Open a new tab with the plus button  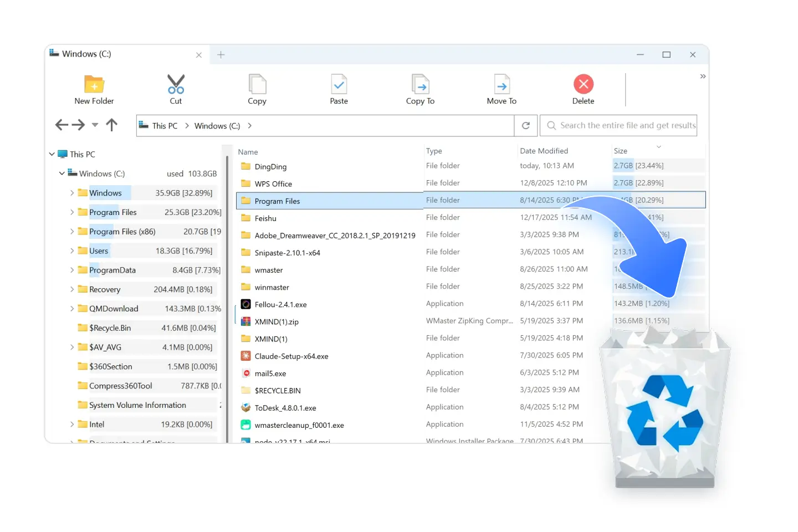pos(221,54)
